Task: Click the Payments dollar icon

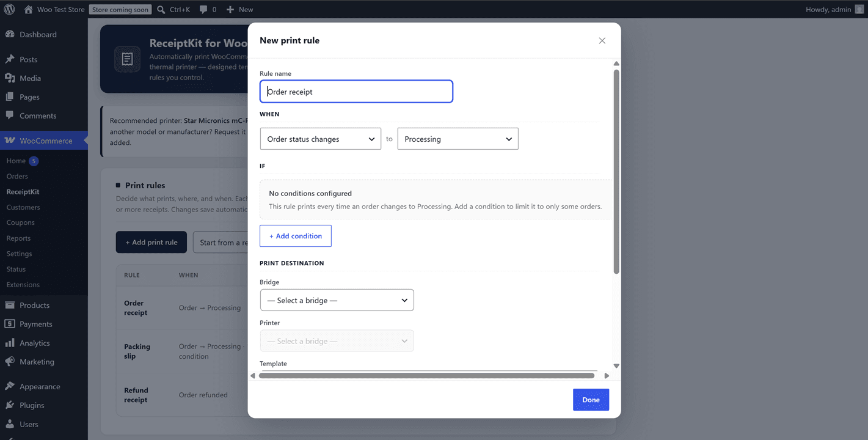Action: coord(10,324)
